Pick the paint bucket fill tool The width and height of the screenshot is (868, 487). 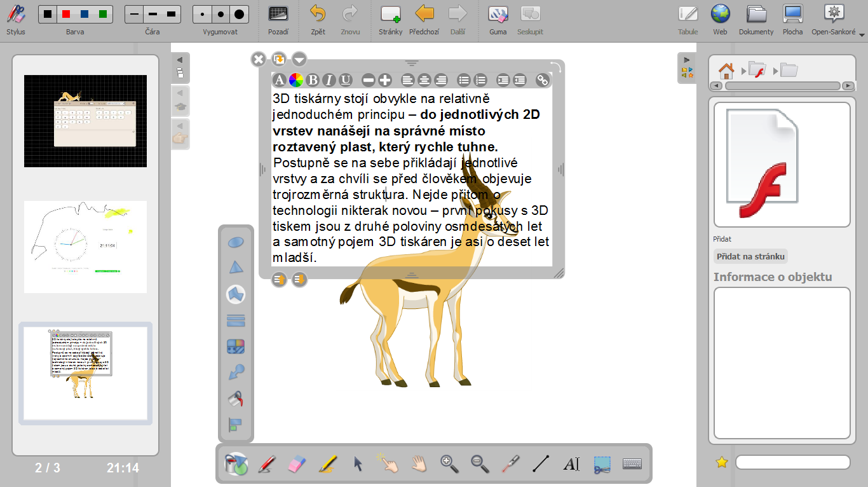[236, 399]
